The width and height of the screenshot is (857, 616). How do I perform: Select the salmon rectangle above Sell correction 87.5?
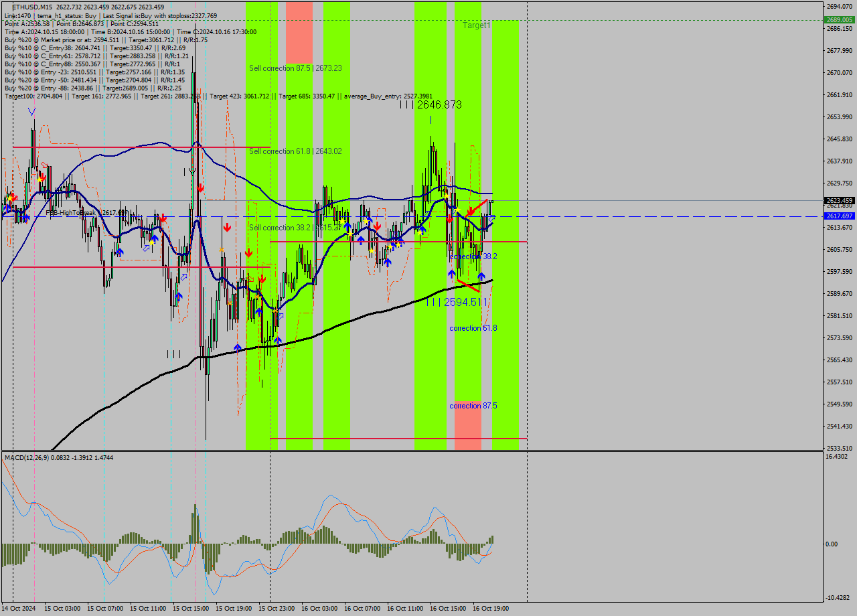(299, 32)
